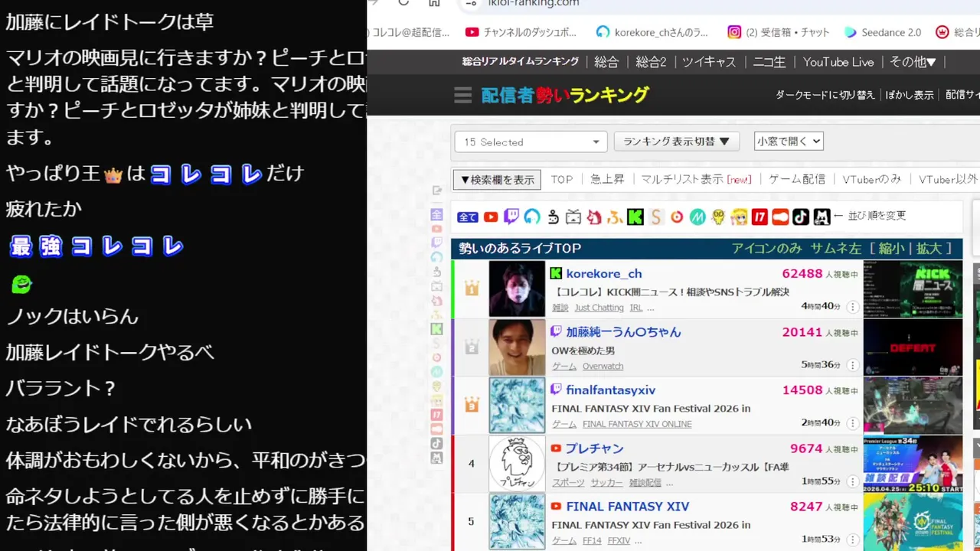Expand the その他▼ nav menu
Image resolution: width=980 pixels, height=551 pixels.
click(x=913, y=62)
